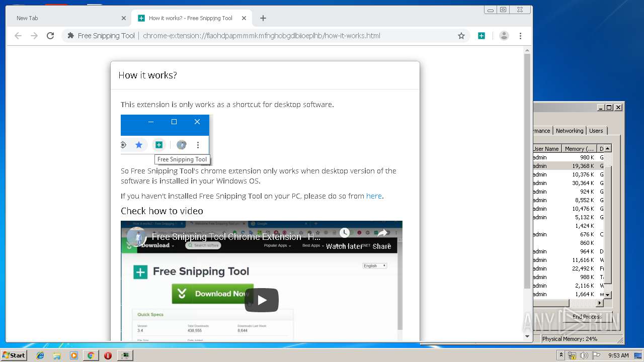
Task: Bookmark this page with the star
Action: click(461, 36)
